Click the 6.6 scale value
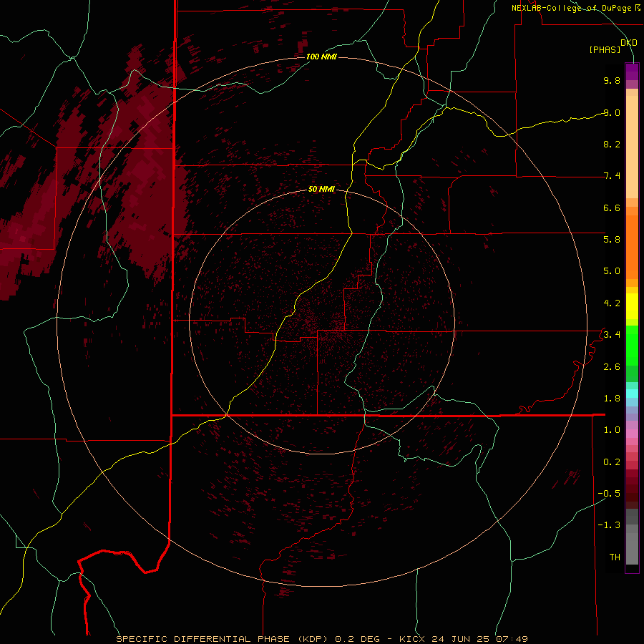 [612, 208]
